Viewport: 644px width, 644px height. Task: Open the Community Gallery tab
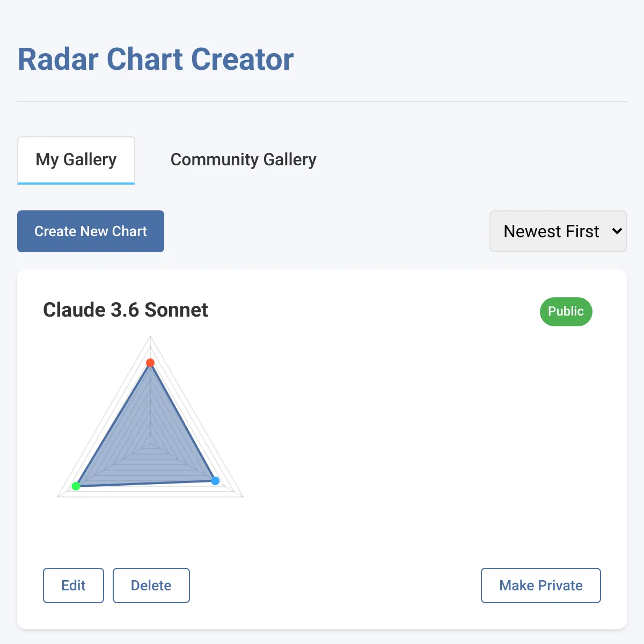(x=243, y=160)
